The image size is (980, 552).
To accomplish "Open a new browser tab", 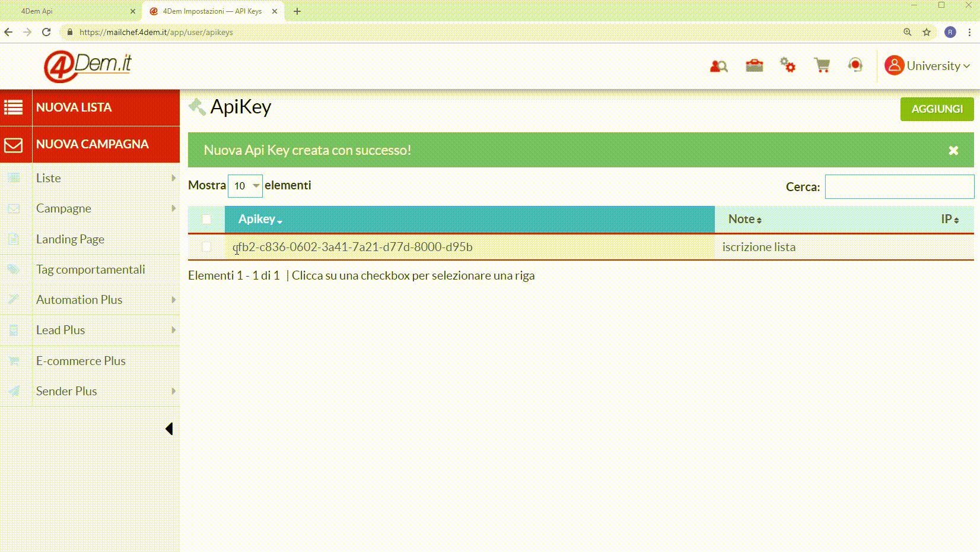I will pos(297,11).
